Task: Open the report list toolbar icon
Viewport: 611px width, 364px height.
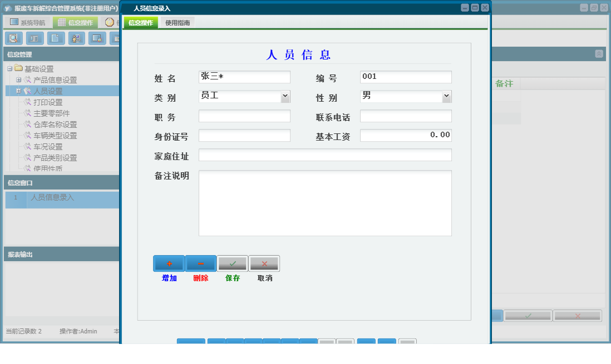Action: point(35,38)
